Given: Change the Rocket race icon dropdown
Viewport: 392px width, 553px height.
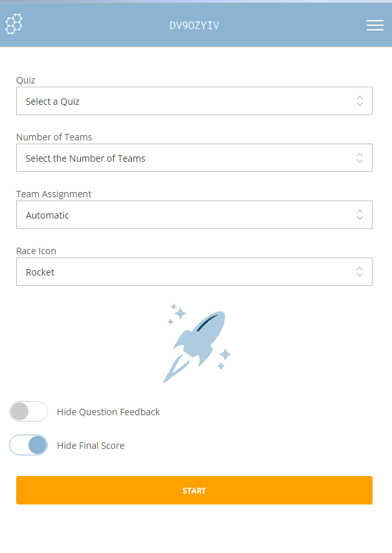Looking at the screenshot, I should pyautogui.click(x=188, y=272).
